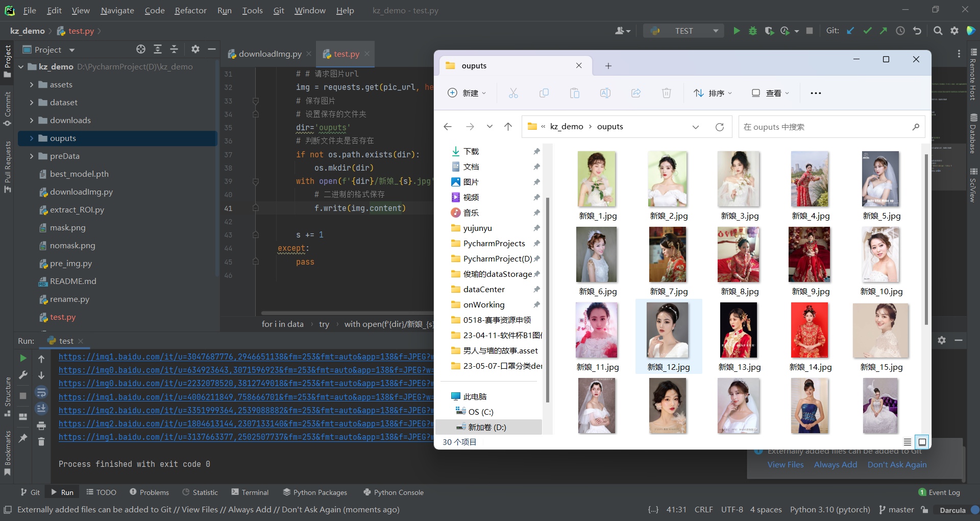Image resolution: width=980 pixels, height=521 pixels.
Task: Expand the downloads folder
Action: click(32, 121)
